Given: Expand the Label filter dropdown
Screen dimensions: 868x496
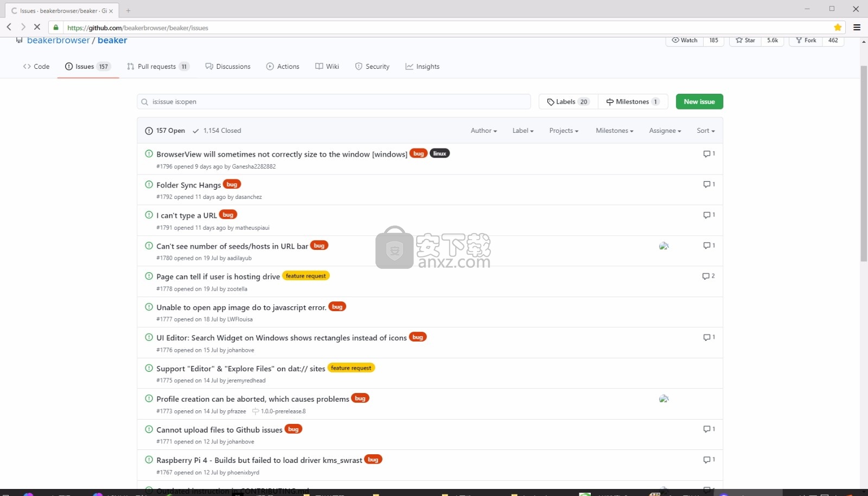Looking at the screenshot, I should pyautogui.click(x=523, y=131).
